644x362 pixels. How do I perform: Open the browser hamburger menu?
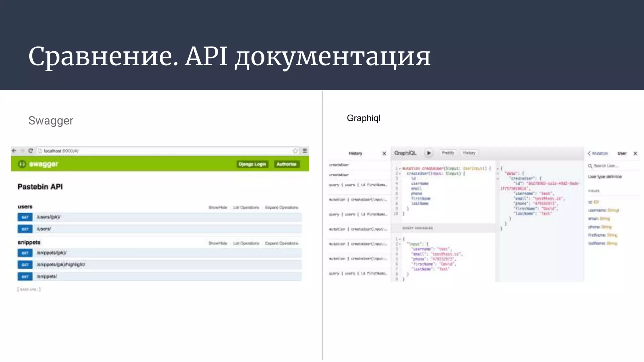305,151
